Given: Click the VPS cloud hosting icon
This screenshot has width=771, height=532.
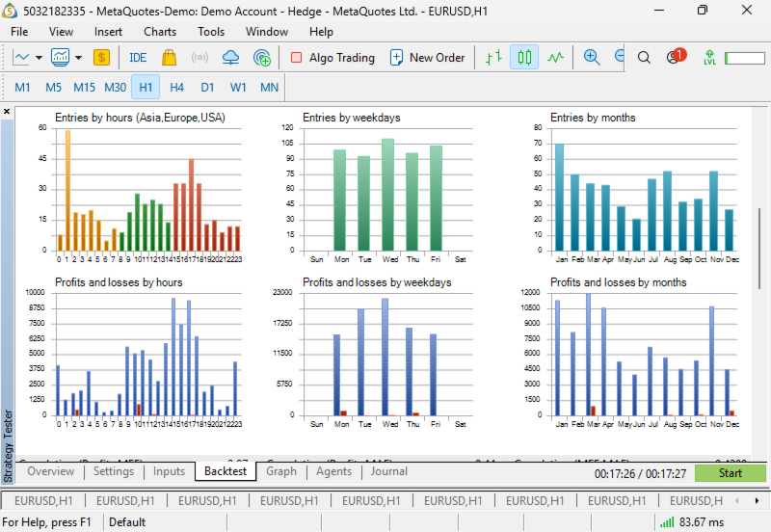Looking at the screenshot, I should pyautogui.click(x=230, y=58).
